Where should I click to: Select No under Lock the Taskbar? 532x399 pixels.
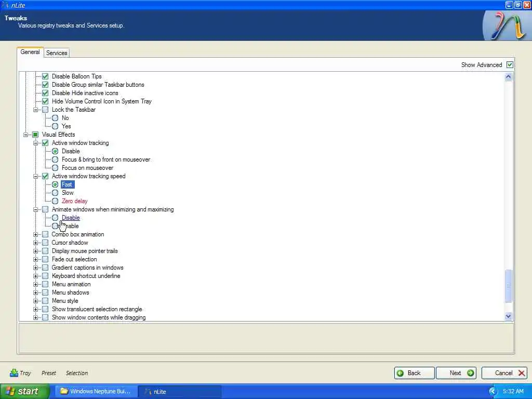[55, 118]
